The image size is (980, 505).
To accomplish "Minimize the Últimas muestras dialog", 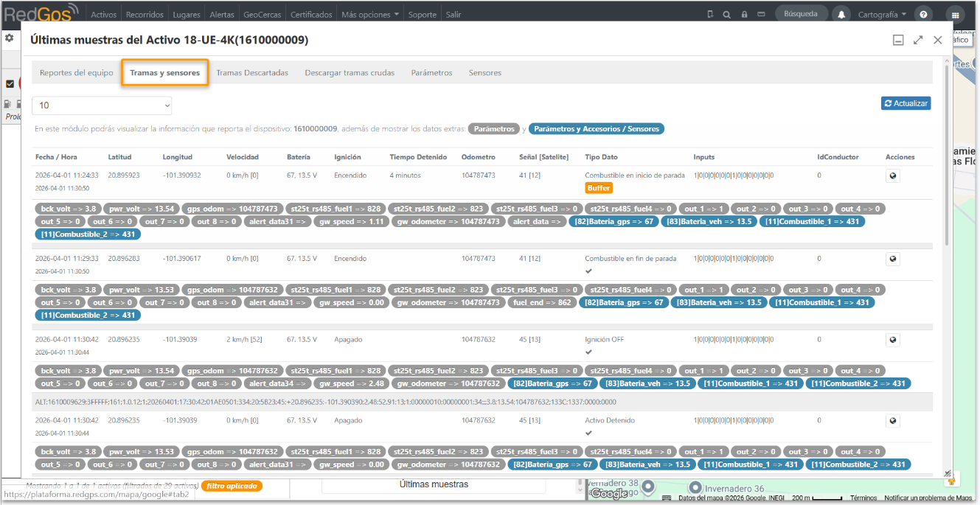I will (x=898, y=41).
